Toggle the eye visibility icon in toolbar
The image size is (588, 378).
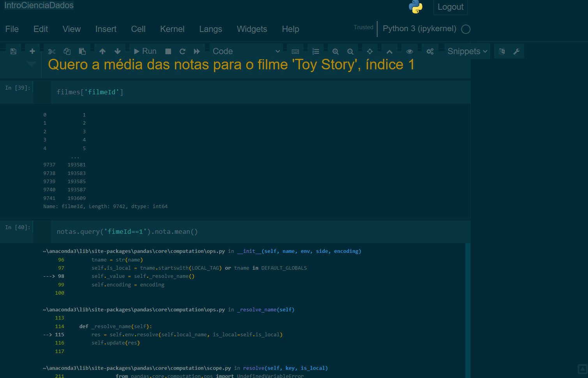(410, 51)
